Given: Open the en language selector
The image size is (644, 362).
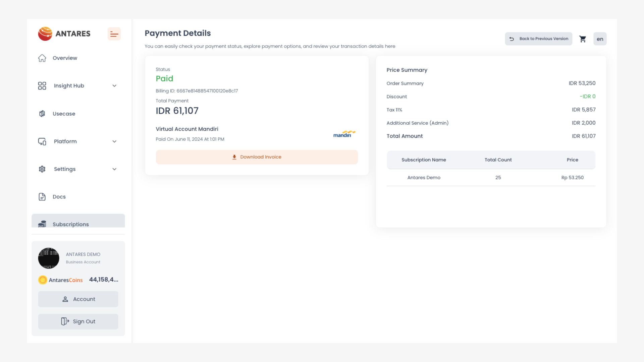Looking at the screenshot, I should [x=600, y=39].
